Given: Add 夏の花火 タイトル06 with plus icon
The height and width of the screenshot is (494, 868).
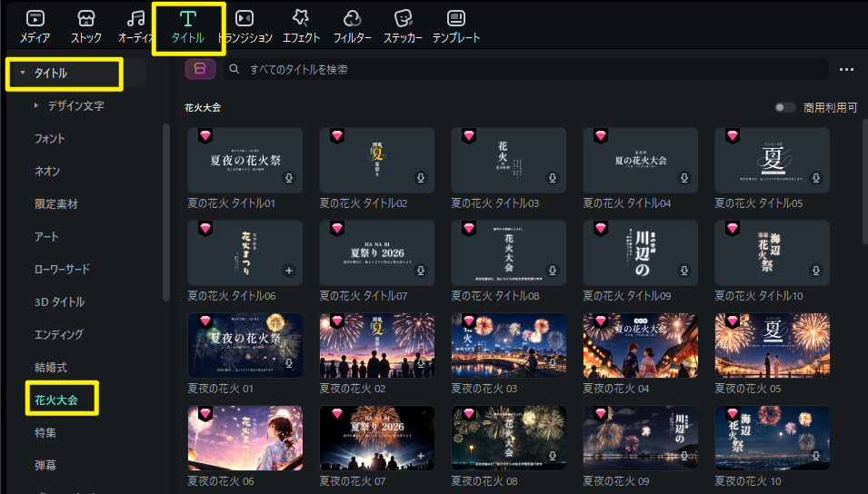Looking at the screenshot, I should coord(289,271).
